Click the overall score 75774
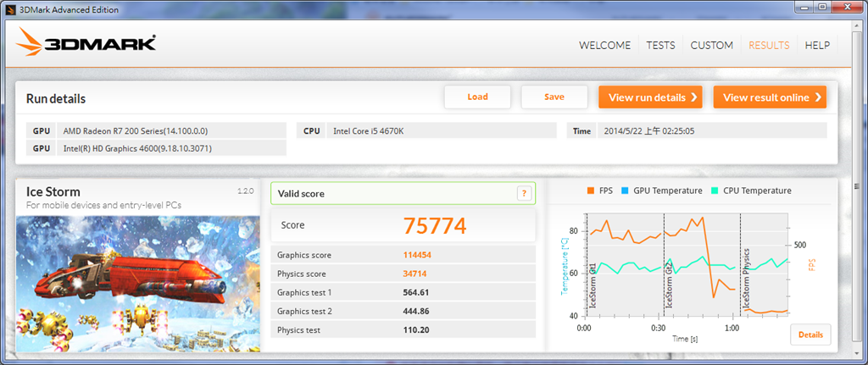 coord(435,225)
